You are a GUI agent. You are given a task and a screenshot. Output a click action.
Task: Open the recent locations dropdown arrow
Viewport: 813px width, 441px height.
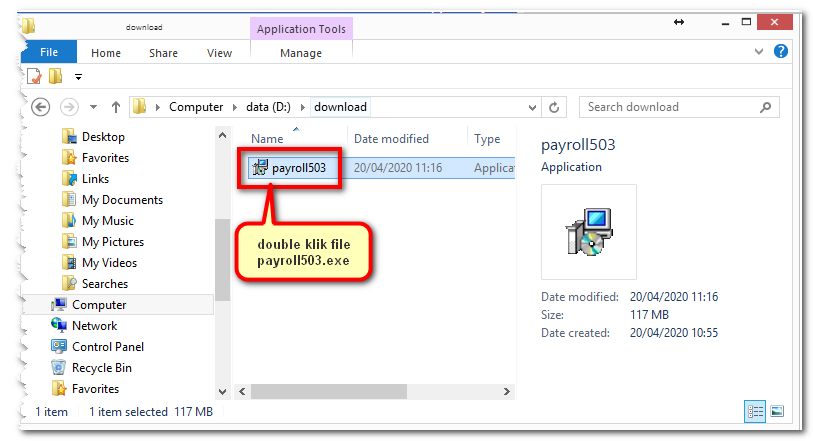93,107
